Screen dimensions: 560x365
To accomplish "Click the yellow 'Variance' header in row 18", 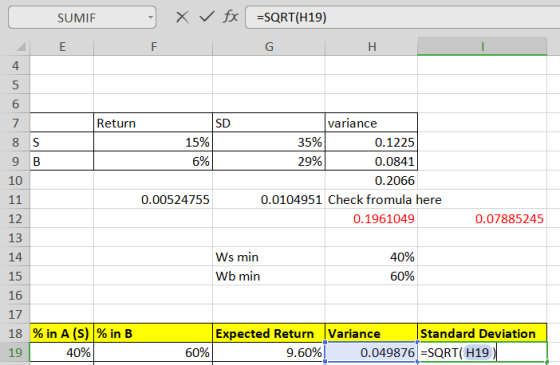I will [x=371, y=334].
